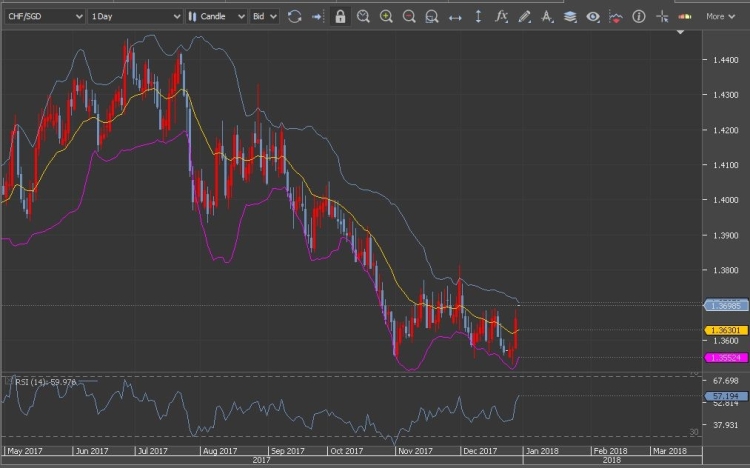Open the More toolbar menu
Image resolution: width=750 pixels, height=468 pixels.
pyautogui.click(x=720, y=16)
